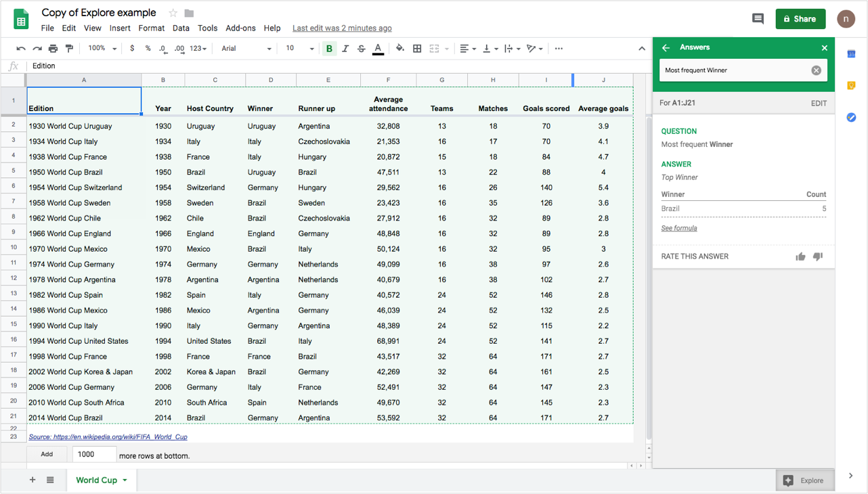Star this spreadsheet
The image size is (868, 494).
coord(173,13)
